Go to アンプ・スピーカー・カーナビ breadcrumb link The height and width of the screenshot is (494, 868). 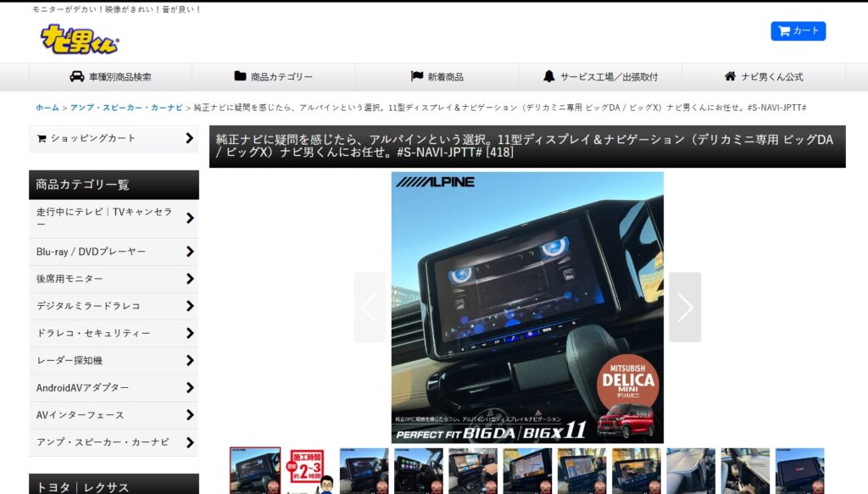coord(126,108)
